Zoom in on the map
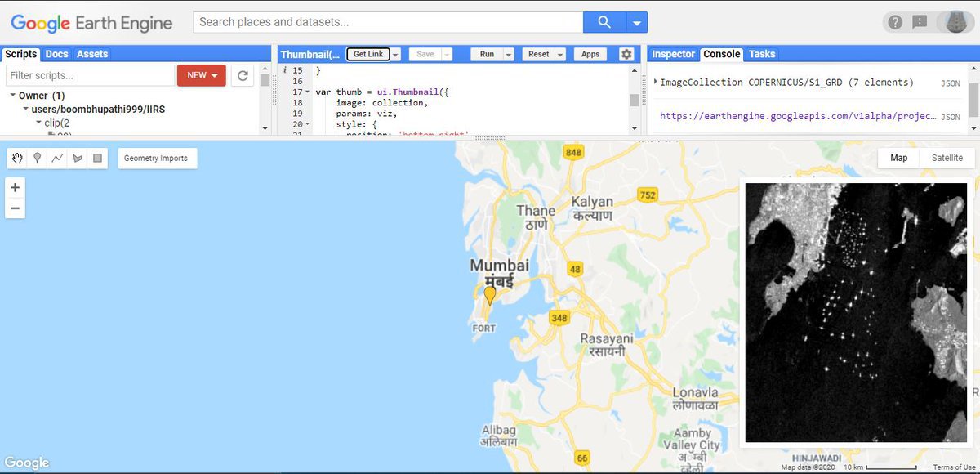This screenshot has height=474, width=980. point(15,188)
